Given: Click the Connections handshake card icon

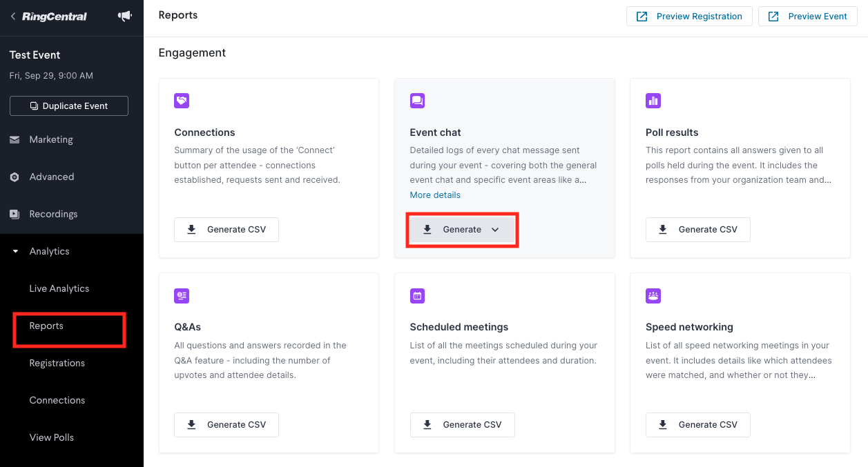Looking at the screenshot, I should point(182,101).
